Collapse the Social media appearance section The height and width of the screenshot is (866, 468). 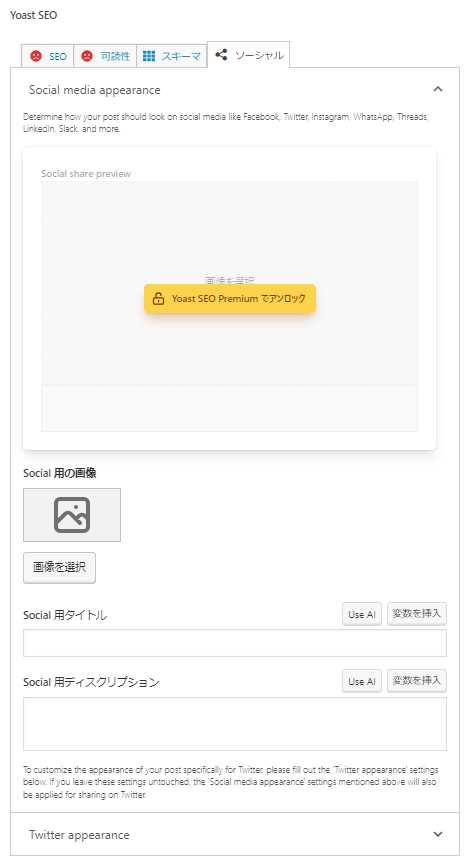438,89
